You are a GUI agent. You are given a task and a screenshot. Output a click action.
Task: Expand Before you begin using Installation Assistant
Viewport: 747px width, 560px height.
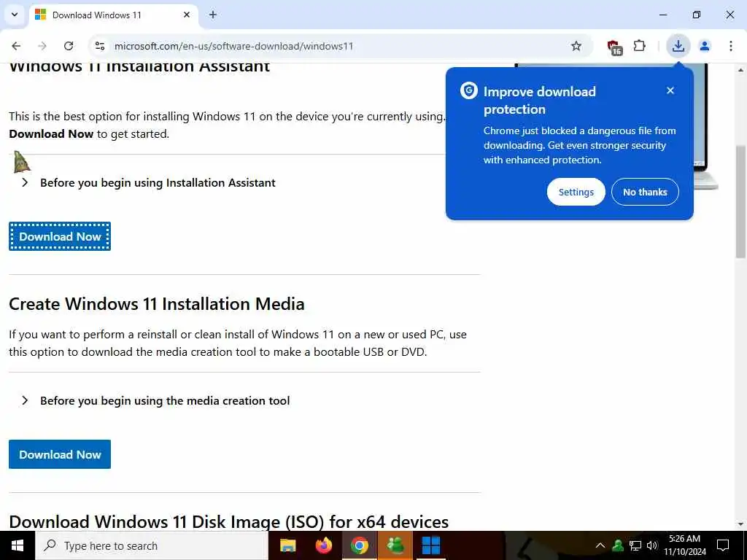pos(149,183)
